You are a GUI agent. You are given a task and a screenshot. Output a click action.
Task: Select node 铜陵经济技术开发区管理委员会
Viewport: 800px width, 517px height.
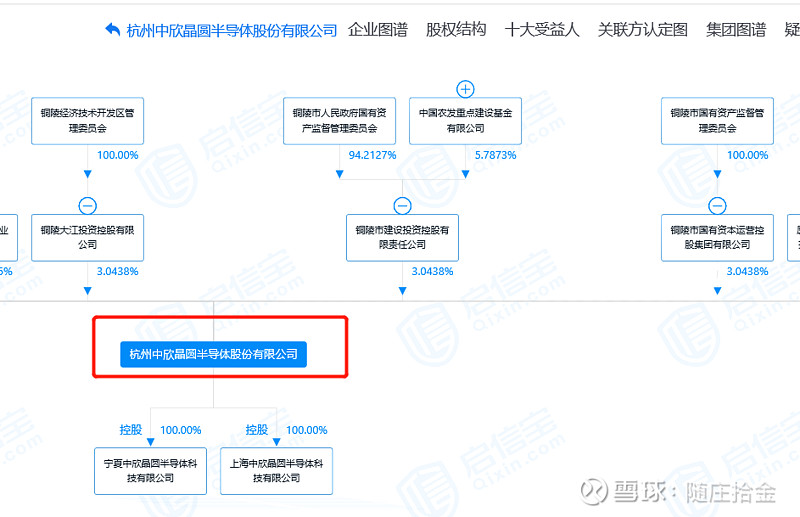click(88, 121)
